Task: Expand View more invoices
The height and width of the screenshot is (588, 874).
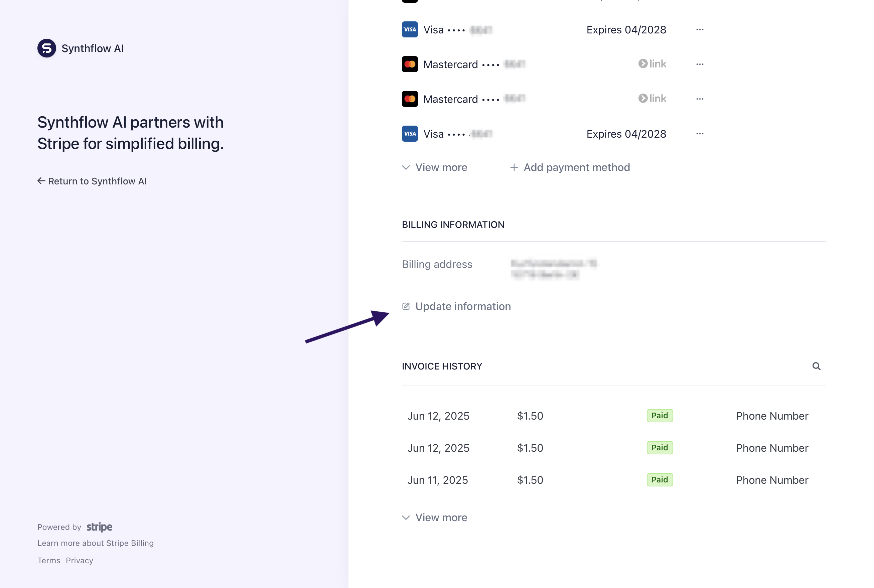Action: pyautogui.click(x=435, y=518)
